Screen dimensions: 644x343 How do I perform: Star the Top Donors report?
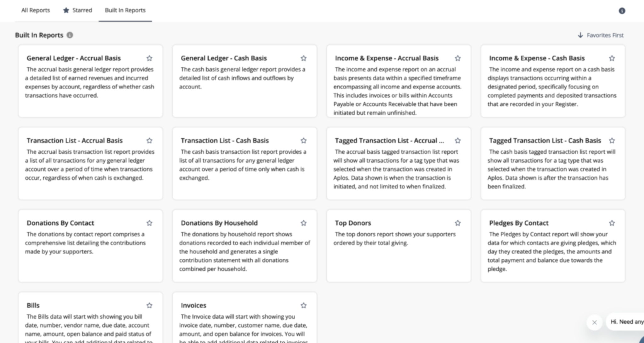pos(458,223)
